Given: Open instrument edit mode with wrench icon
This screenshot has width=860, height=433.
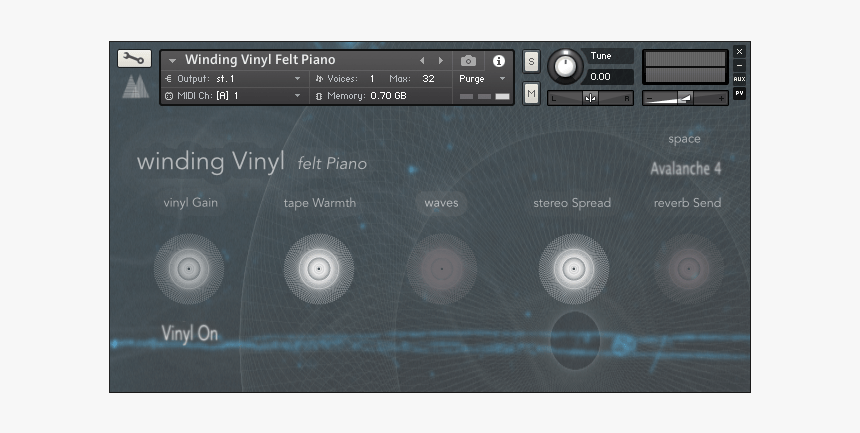Looking at the screenshot, I should pos(134,59).
